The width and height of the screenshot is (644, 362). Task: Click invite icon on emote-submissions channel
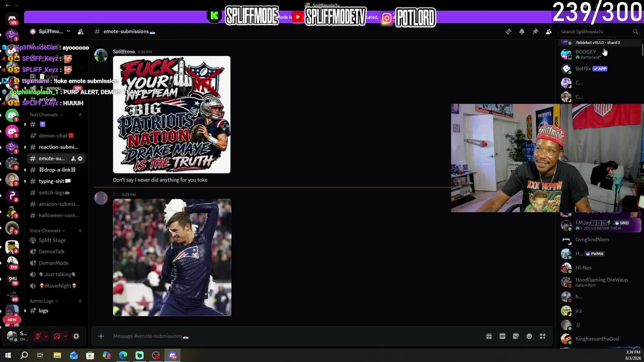click(73, 159)
